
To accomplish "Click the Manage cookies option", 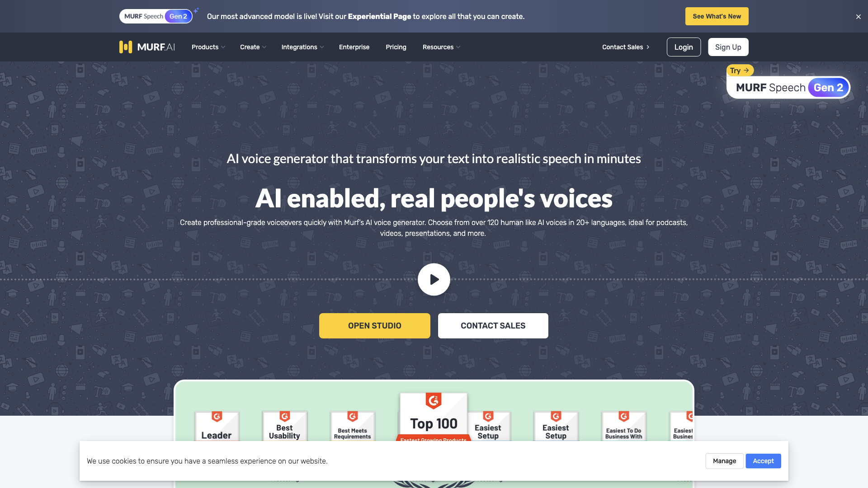I will point(724,460).
